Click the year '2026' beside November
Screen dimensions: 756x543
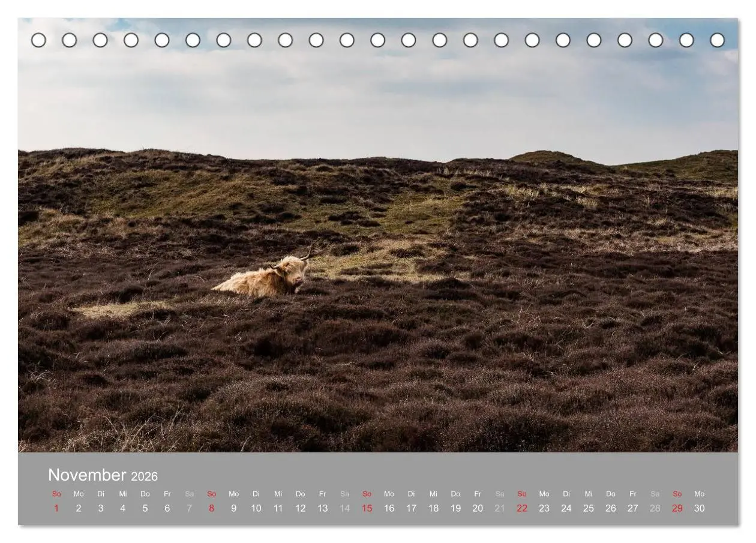[x=144, y=476]
